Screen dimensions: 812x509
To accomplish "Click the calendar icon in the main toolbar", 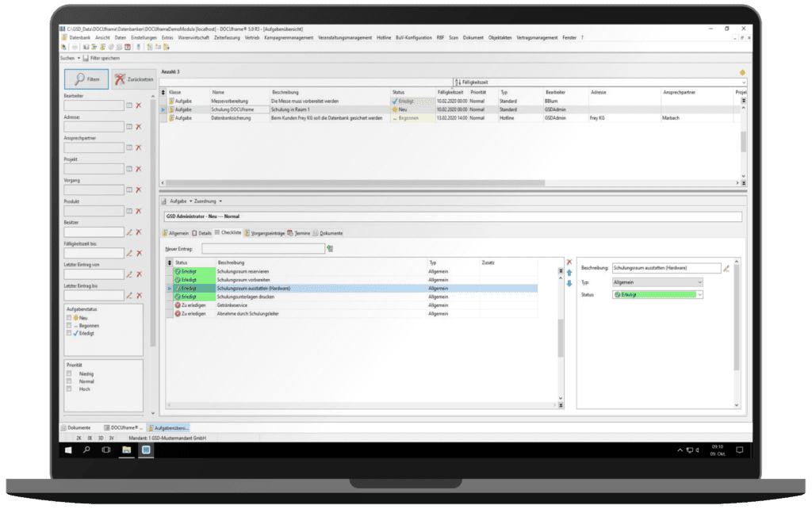I will tap(128, 47).
